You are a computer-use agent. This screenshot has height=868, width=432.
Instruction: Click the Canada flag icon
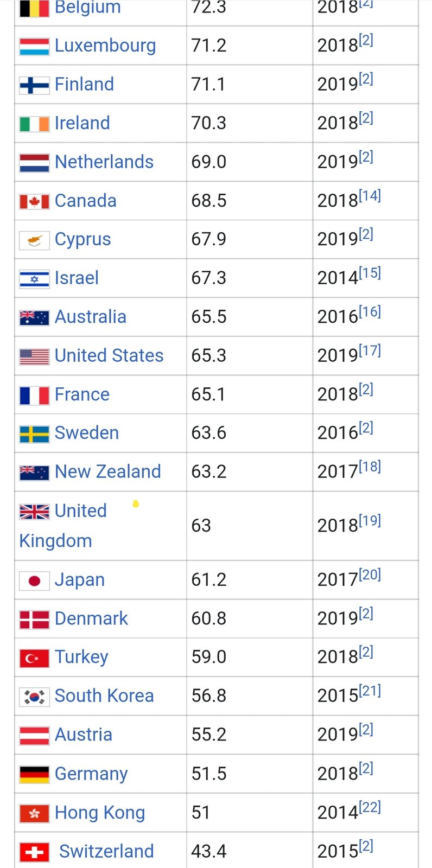(34, 201)
